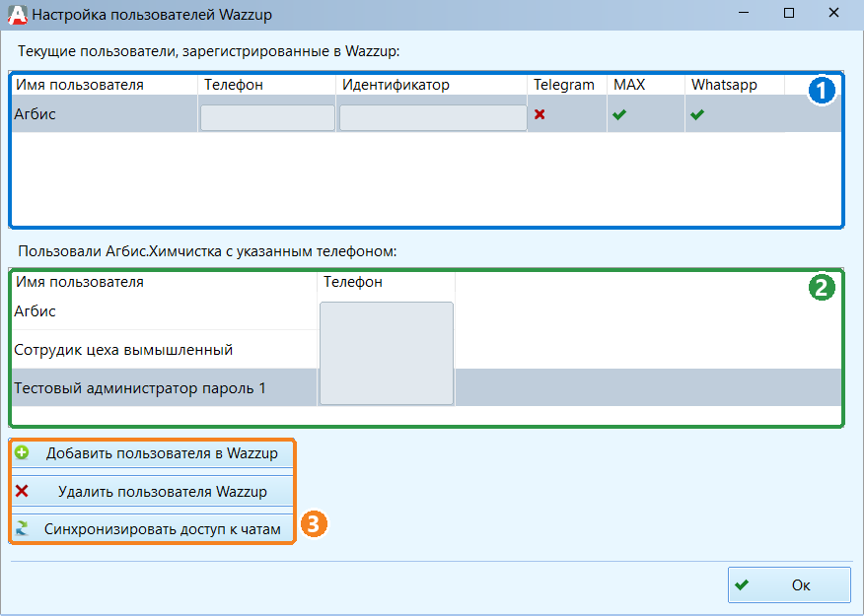
Task: Close the Настройка пользователей Wazzup window
Action: tap(833, 13)
